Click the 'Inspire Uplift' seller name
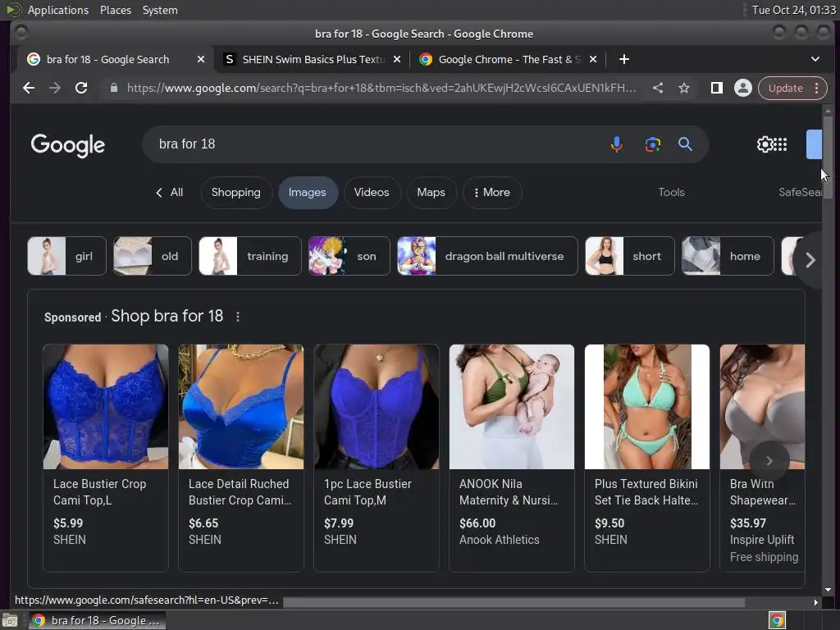Image resolution: width=840 pixels, height=630 pixels. [x=762, y=540]
